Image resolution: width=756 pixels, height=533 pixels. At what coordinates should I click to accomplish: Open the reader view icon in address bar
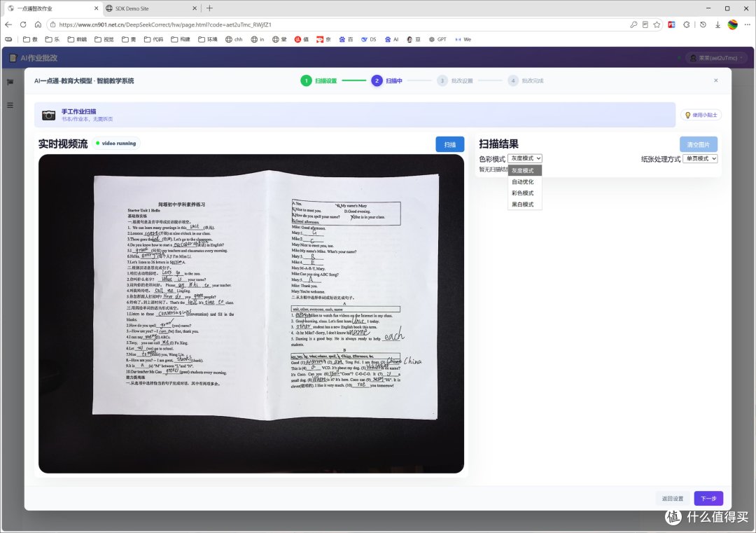click(x=645, y=25)
